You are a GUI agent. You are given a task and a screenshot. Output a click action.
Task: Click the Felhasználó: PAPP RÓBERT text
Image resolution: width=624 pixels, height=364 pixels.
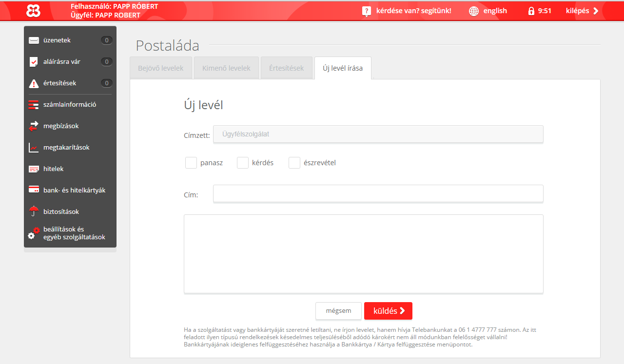[x=114, y=7]
